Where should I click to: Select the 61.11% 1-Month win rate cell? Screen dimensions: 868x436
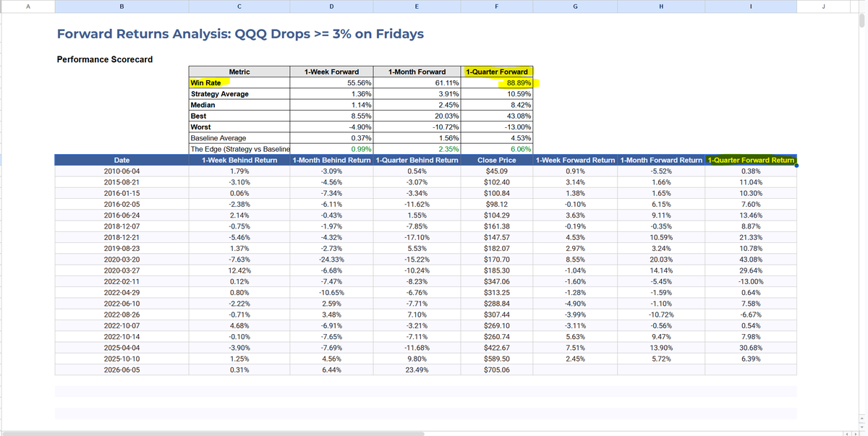(417, 83)
